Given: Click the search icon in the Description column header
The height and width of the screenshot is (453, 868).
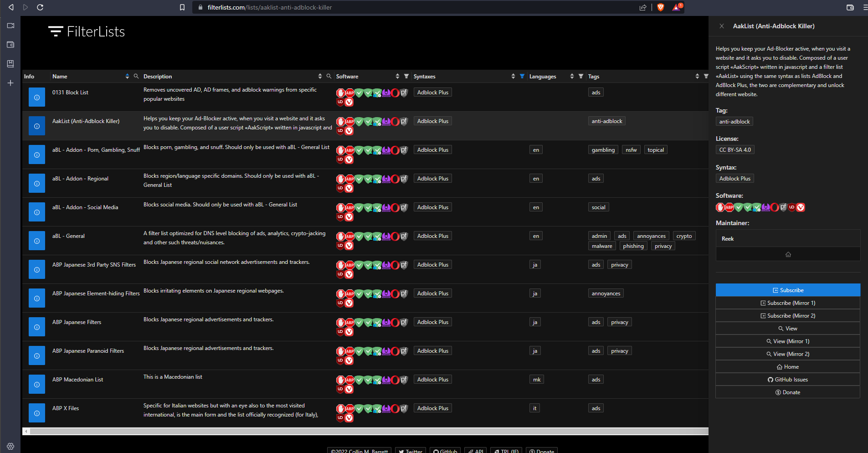Looking at the screenshot, I should point(329,76).
